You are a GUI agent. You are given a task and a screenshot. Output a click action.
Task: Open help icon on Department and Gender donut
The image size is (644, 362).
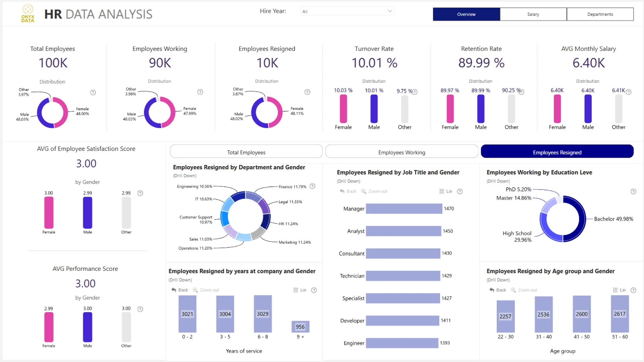312,186
